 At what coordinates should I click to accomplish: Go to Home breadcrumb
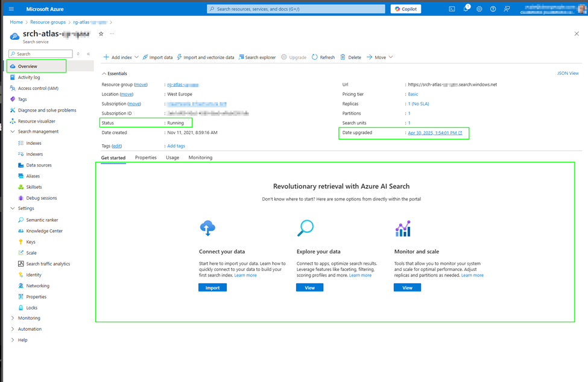[16, 22]
